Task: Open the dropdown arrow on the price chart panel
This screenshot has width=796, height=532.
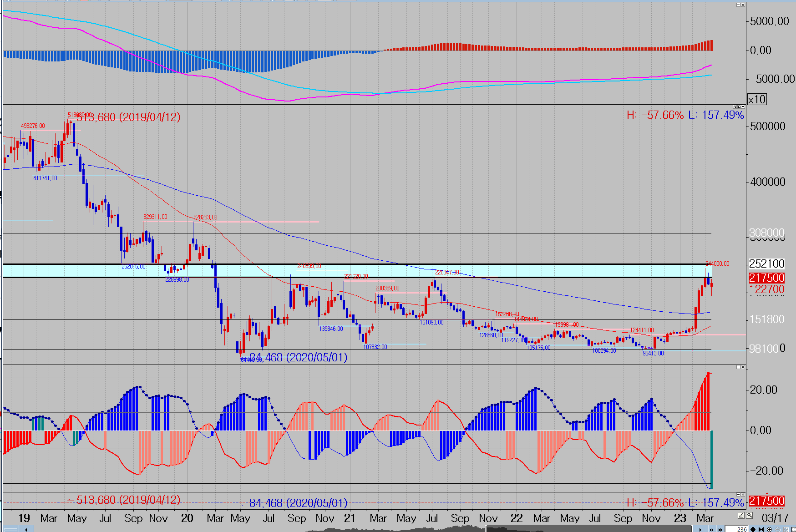Action: 743,106
